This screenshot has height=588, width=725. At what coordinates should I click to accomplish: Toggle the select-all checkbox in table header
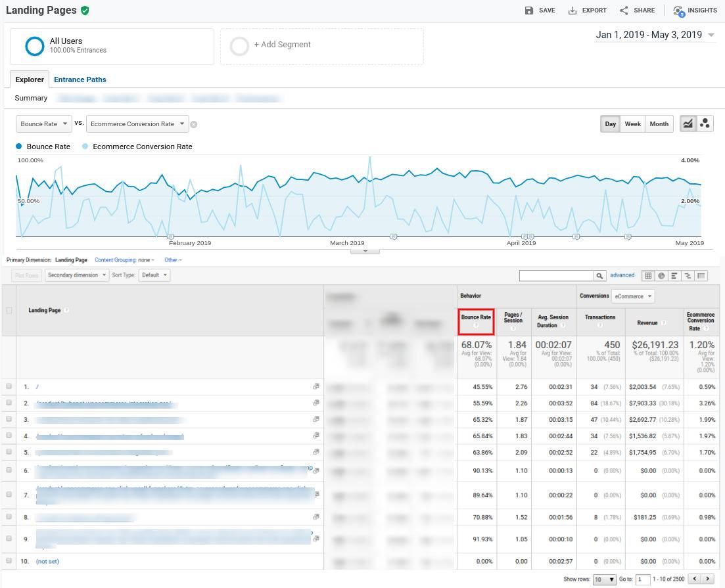(x=9, y=309)
